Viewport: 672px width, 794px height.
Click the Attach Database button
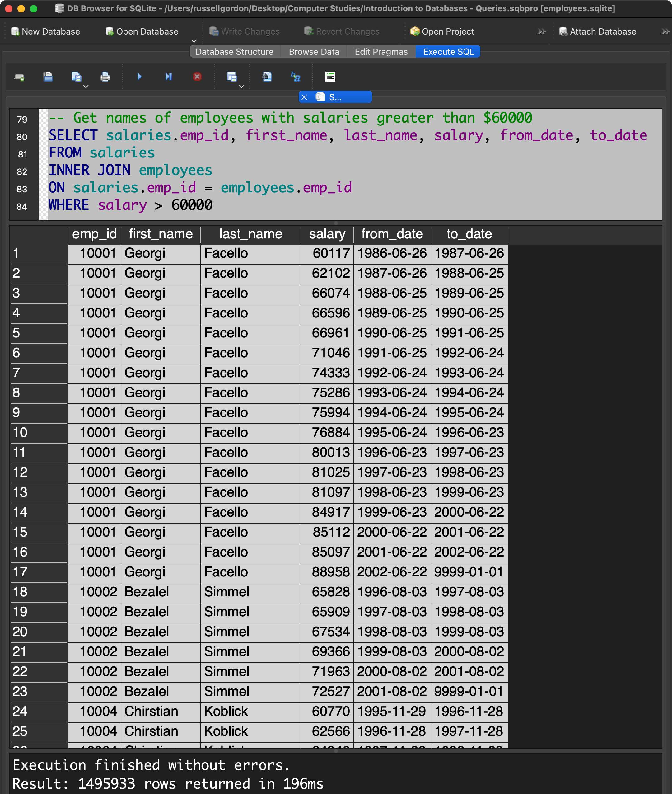click(597, 32)
